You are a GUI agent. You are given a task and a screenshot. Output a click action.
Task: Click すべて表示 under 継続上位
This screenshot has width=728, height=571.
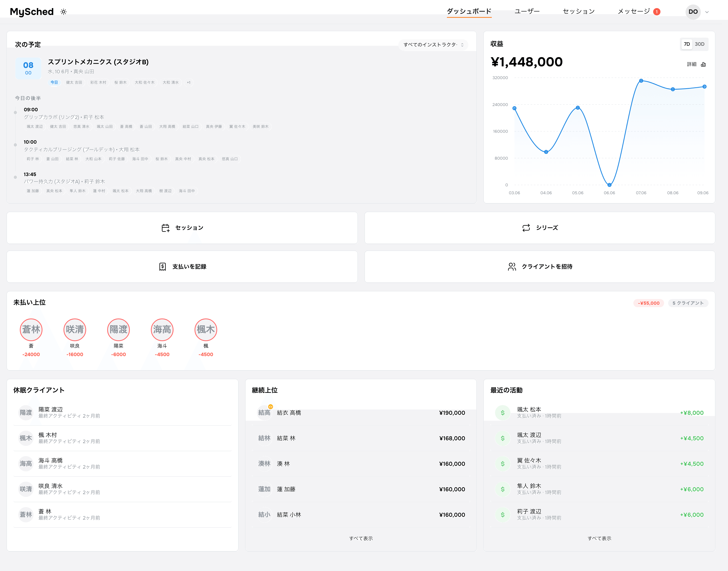[361, 538]
